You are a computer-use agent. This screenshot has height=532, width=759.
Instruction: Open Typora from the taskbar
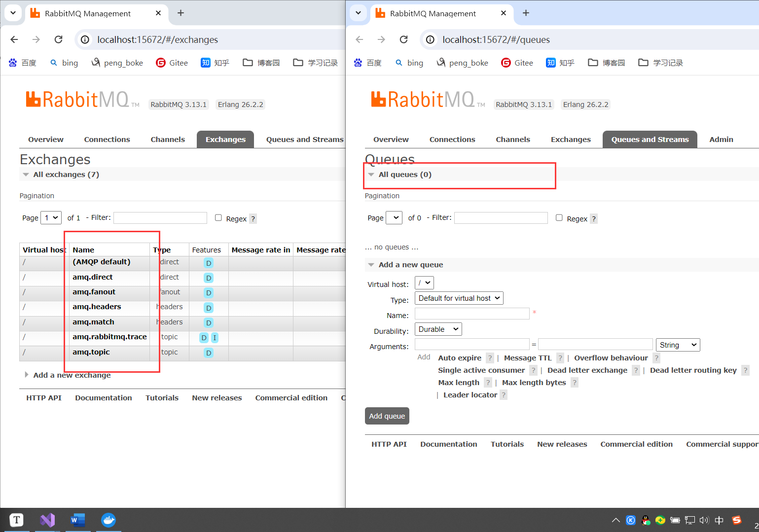[16, 520]
